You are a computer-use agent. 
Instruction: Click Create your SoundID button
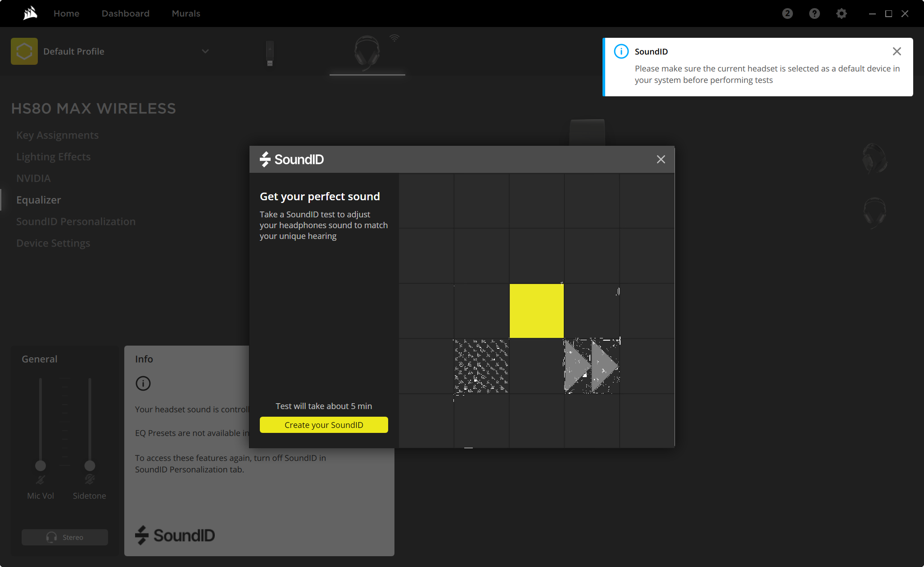[324, 425]
